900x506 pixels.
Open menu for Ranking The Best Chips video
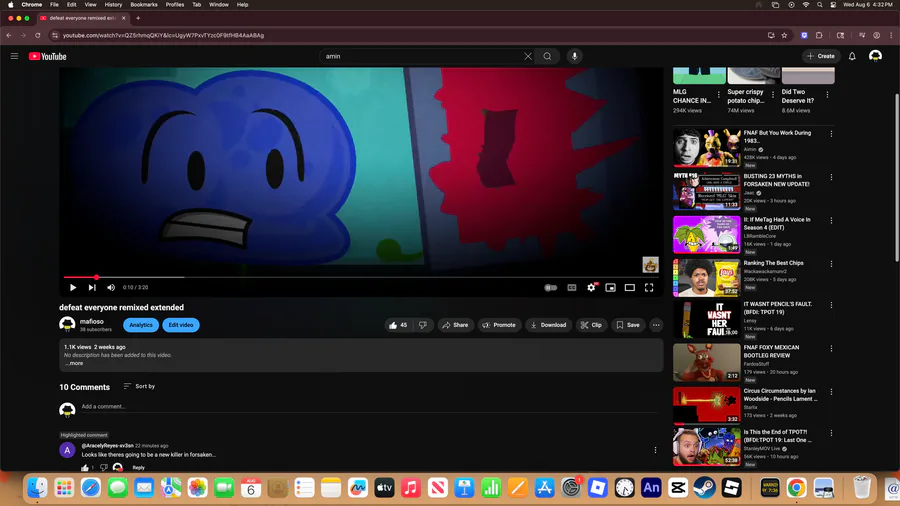(831, 264)
